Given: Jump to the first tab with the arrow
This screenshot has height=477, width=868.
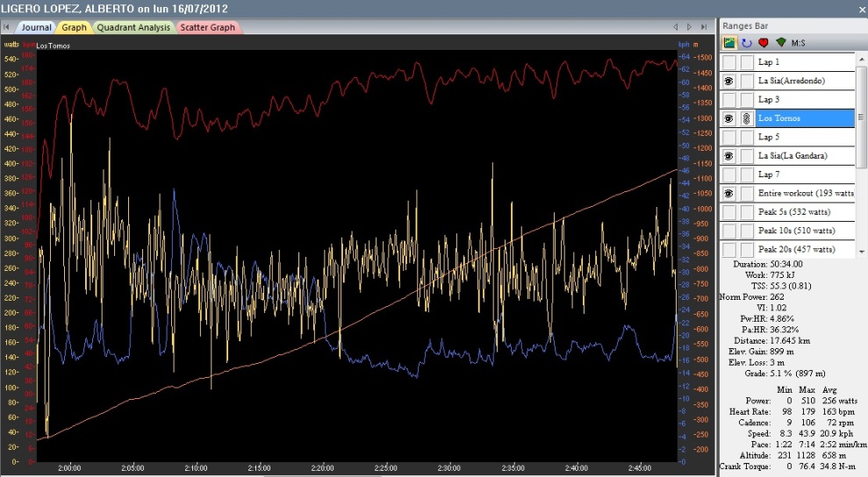Looking at the screenshot, I should click(x=675, y=27).
